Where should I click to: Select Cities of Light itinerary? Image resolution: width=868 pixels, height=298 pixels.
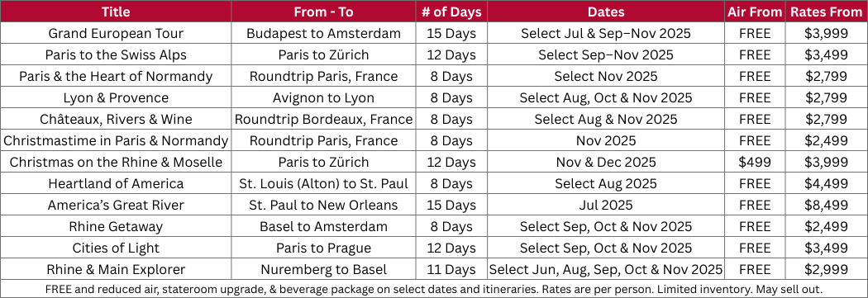(x=116, y=248)
